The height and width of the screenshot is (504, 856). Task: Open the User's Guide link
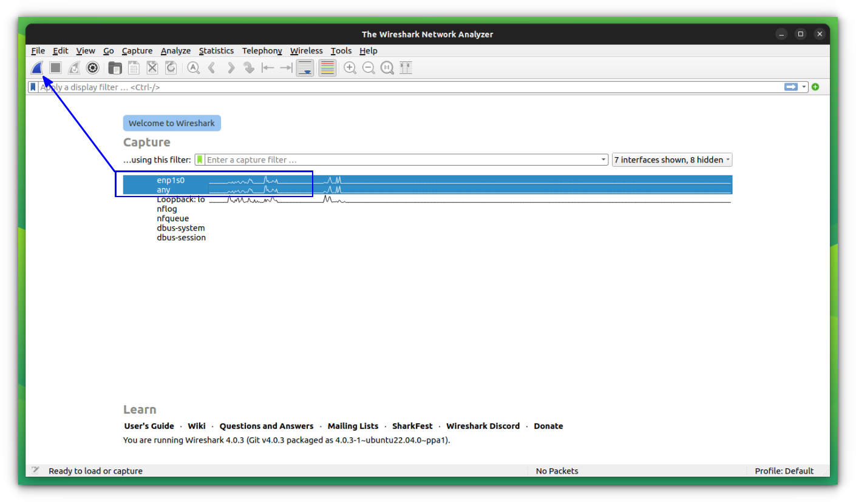(x=149, y=426)
